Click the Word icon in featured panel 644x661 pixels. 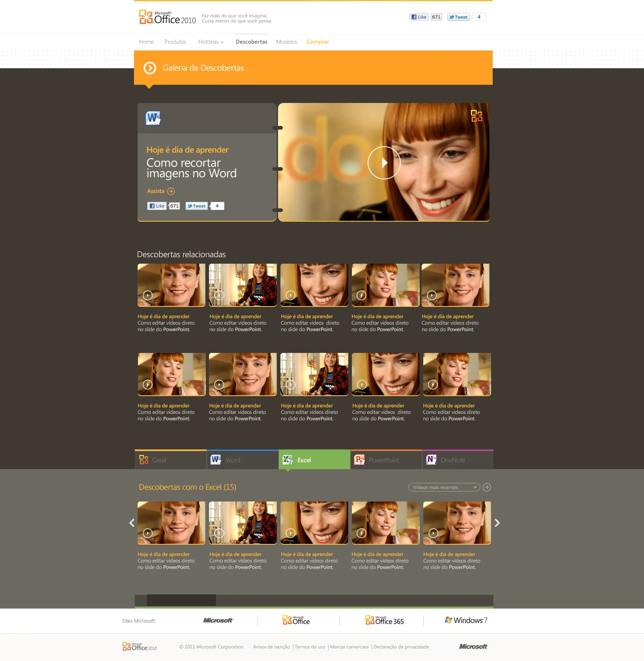coord(153,118)
